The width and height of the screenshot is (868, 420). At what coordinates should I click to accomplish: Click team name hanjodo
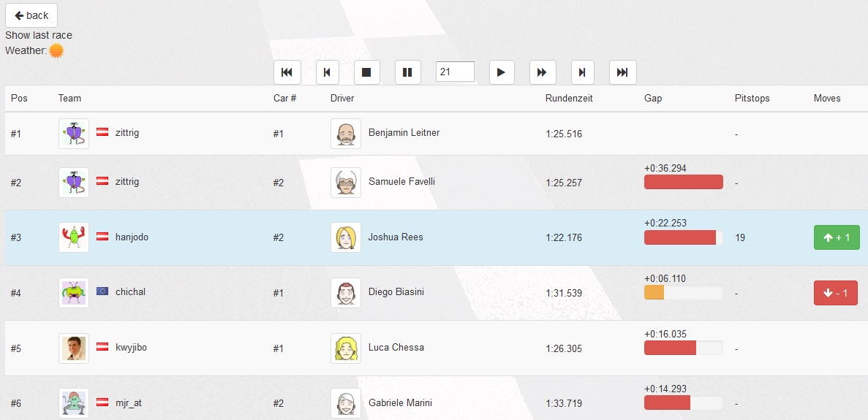132,237
